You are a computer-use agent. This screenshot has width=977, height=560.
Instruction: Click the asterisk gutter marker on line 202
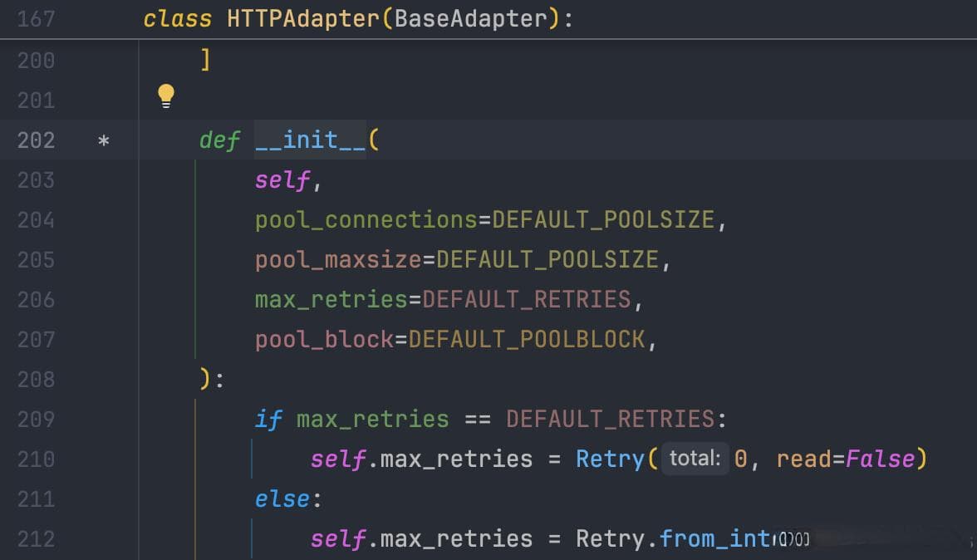pos(103,140)
